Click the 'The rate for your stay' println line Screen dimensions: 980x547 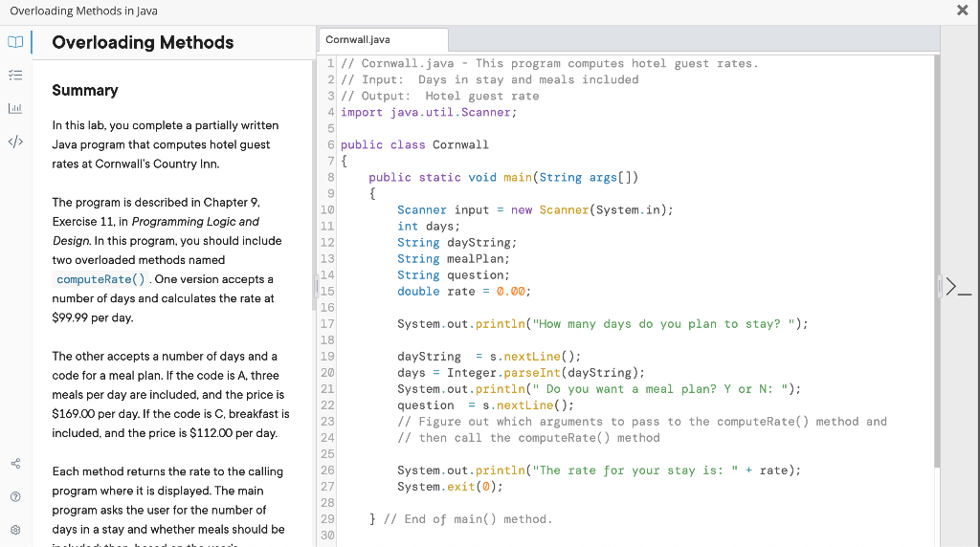pos(599,470)
